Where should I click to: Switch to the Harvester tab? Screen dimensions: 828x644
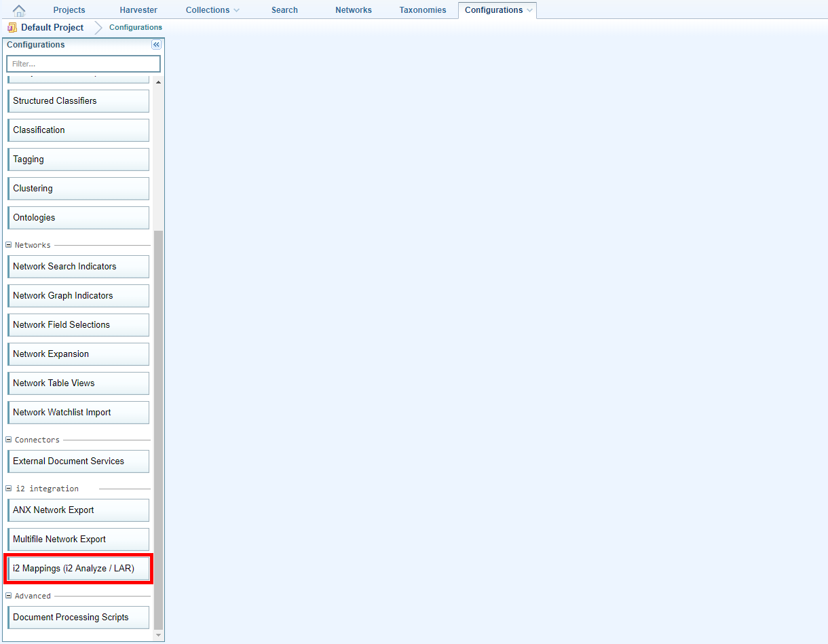(138, 10)
